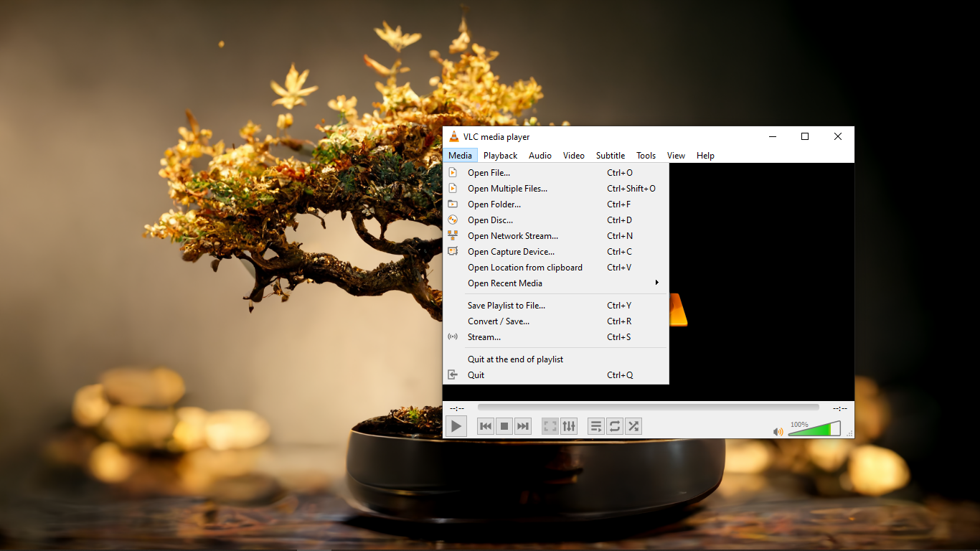980x551 pixels.
Task: Close the open Media menu
Action: click(460, 155)
